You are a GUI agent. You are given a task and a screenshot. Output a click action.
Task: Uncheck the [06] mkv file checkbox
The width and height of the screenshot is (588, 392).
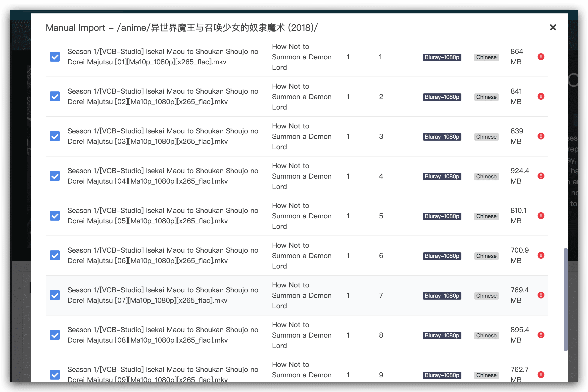pos(54,256)
